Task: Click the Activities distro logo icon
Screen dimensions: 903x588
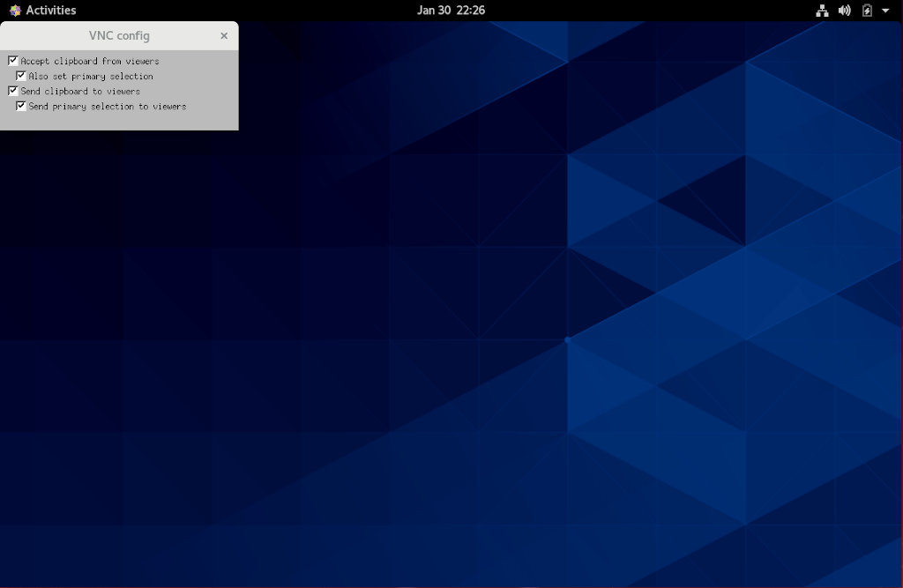Action: 15,10
